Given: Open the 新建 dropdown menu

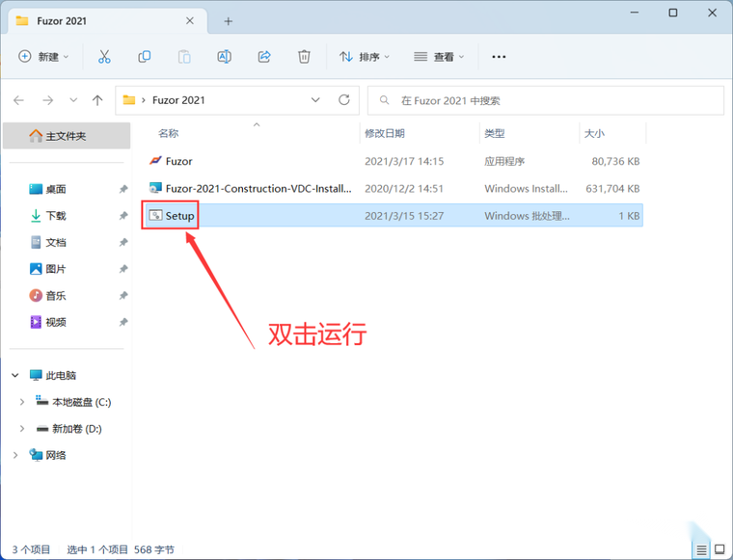Looking at the screenshot, I should point(43,57).
